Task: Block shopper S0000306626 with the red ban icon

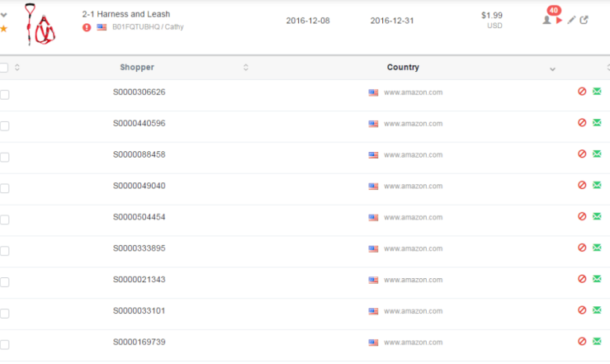Action: click(x=582, y=92)
